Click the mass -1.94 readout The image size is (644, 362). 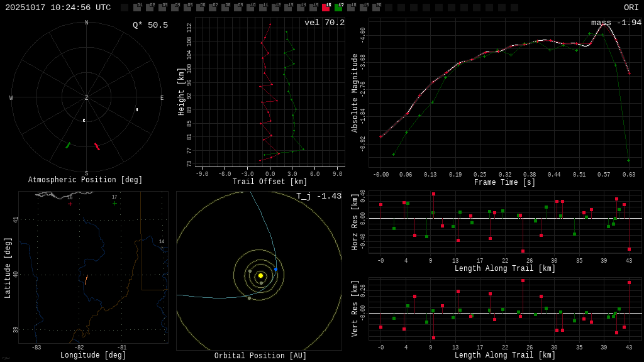[616, 23]
